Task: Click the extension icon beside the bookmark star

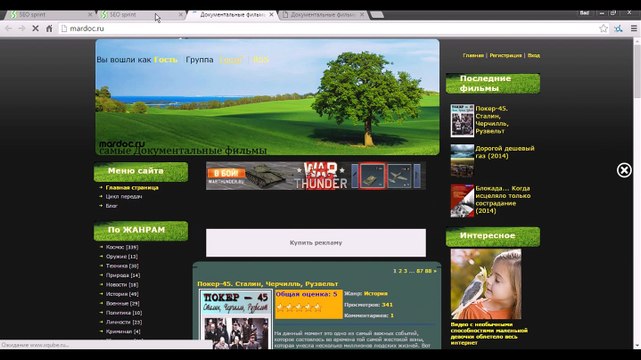Action: pos(618,29)
